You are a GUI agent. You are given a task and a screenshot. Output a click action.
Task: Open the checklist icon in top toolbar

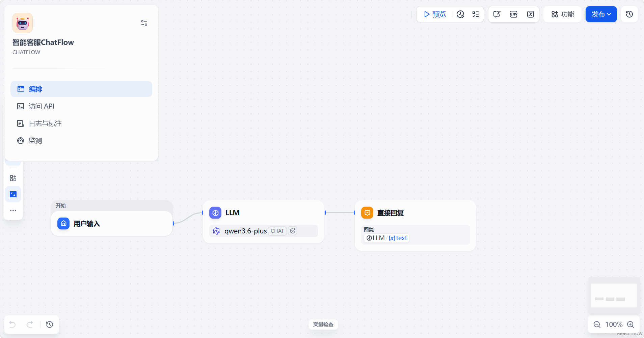(476, 14)
